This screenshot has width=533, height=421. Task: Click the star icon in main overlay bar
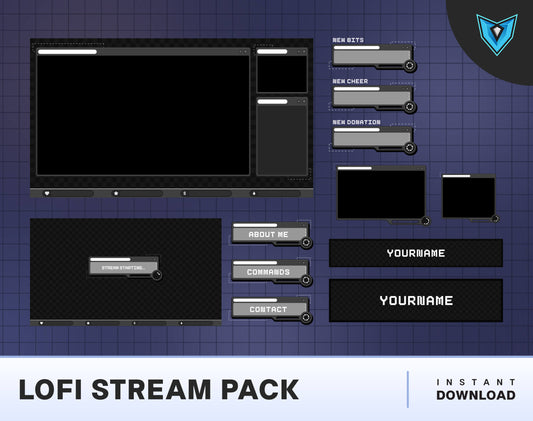click(x=116, y=193)
